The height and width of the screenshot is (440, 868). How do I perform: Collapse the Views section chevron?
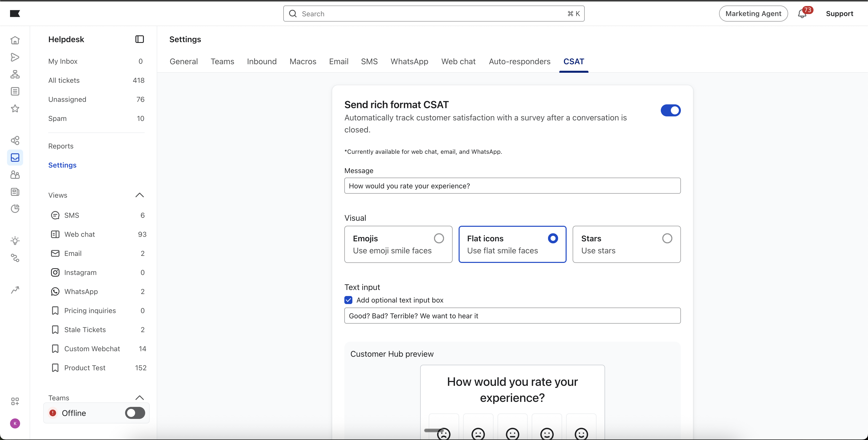139,195
